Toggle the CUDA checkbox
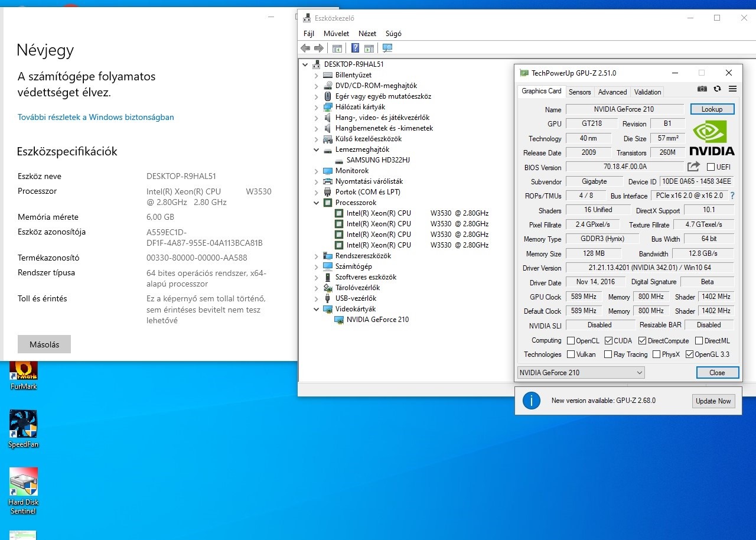 pyautogui.click(x=608, y=341)
